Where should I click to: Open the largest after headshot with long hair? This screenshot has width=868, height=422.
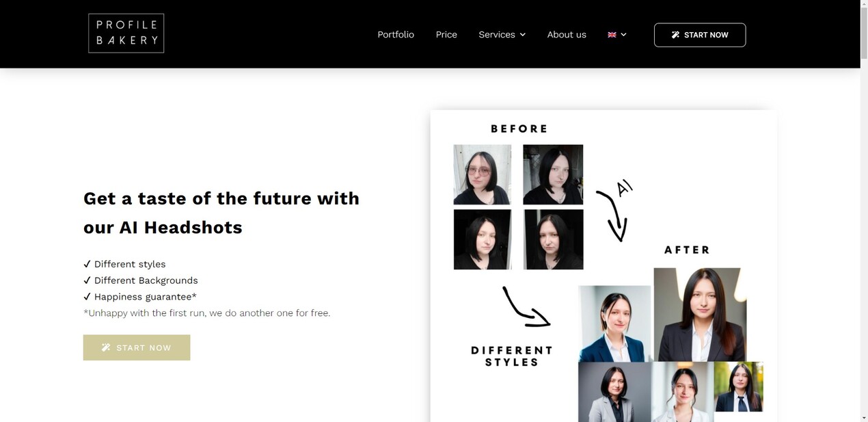700,315
